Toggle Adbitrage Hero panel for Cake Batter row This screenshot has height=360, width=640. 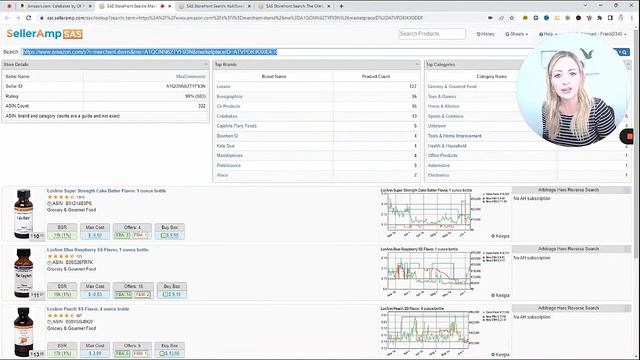point(627,190)
